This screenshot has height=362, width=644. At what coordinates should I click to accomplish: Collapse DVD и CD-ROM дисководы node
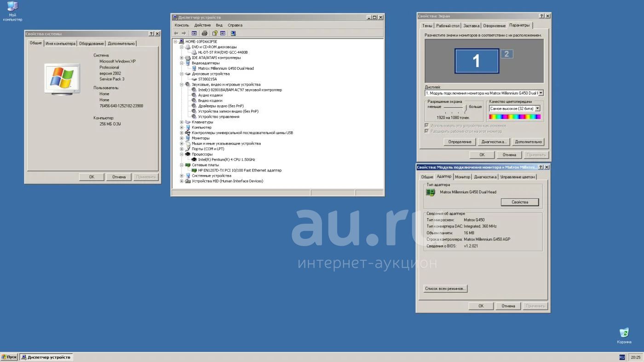182,47
